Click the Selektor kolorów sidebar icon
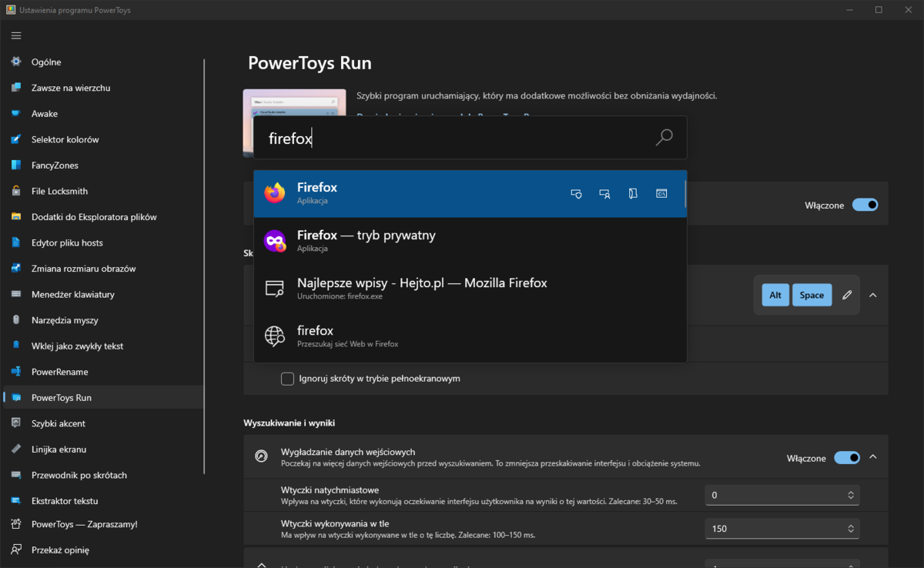Image resolution: width=924 pixels, height=568 pixels. tap(16, 139)
